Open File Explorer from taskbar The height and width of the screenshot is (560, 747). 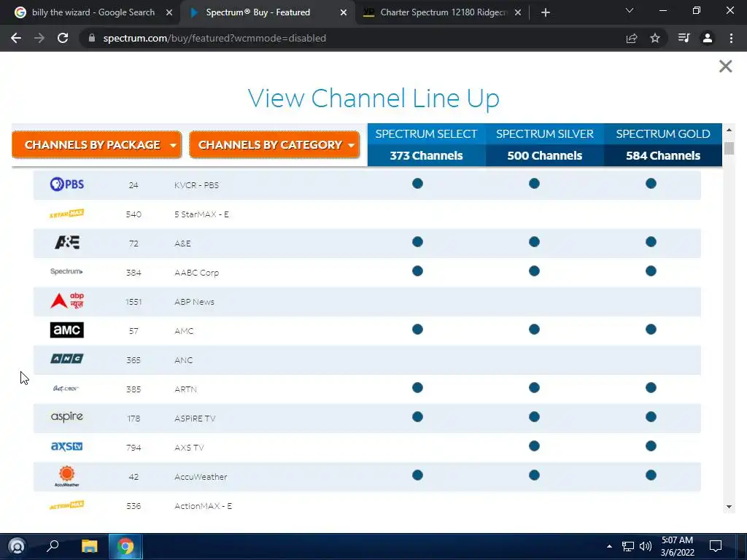(89, 545)
